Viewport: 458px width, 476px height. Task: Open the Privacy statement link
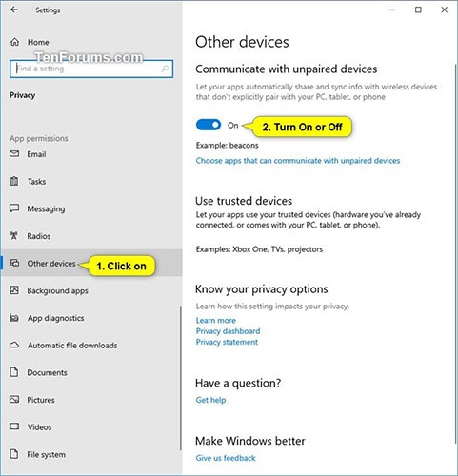click(227, 342)
